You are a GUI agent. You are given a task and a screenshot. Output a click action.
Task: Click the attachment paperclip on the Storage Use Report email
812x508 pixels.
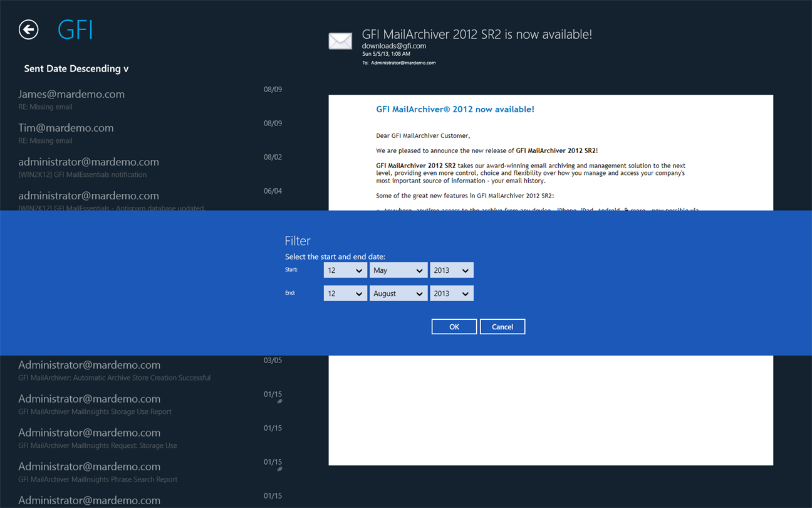[280, 401]
